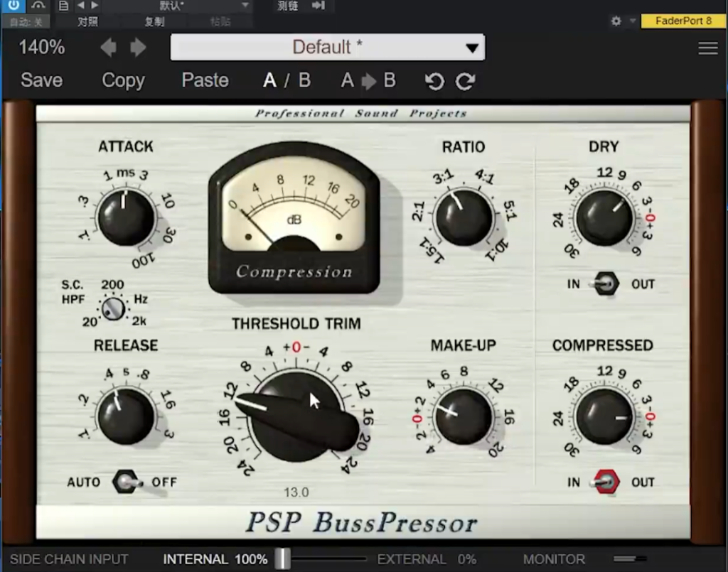Click the 13.0 threshold value field
Screen dimensions: 728x572
pyautogui.click(x=296, y=492)
